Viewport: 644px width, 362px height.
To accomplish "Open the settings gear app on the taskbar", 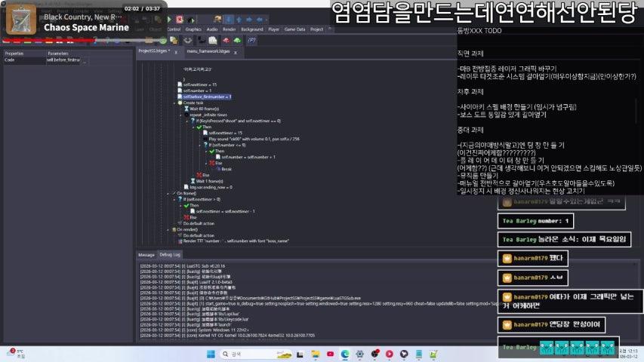I will (360, 354).
